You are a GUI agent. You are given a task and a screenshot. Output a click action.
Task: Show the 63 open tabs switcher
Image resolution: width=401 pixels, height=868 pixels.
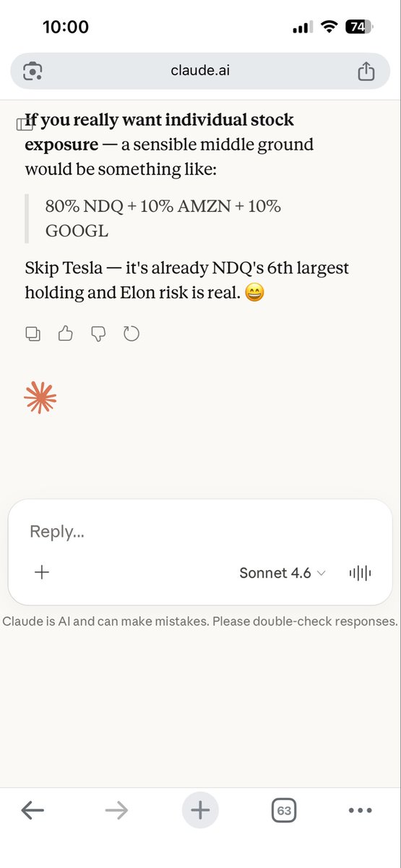click(284, 811)
